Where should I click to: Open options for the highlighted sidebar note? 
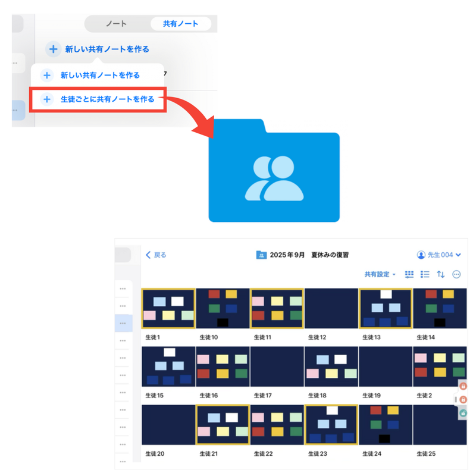click(x=123, y=323)
